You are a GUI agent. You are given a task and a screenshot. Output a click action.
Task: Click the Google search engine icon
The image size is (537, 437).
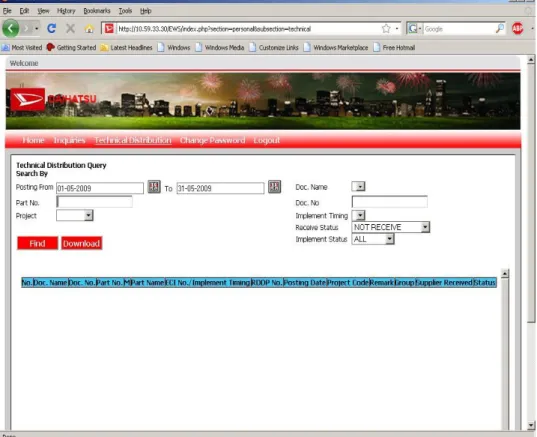tap(413, 29)
